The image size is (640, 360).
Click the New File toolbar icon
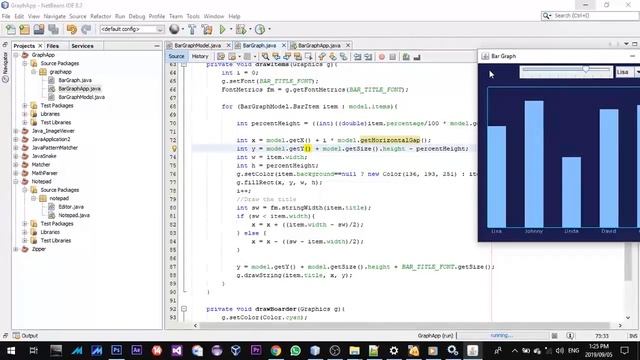(11, 29)
